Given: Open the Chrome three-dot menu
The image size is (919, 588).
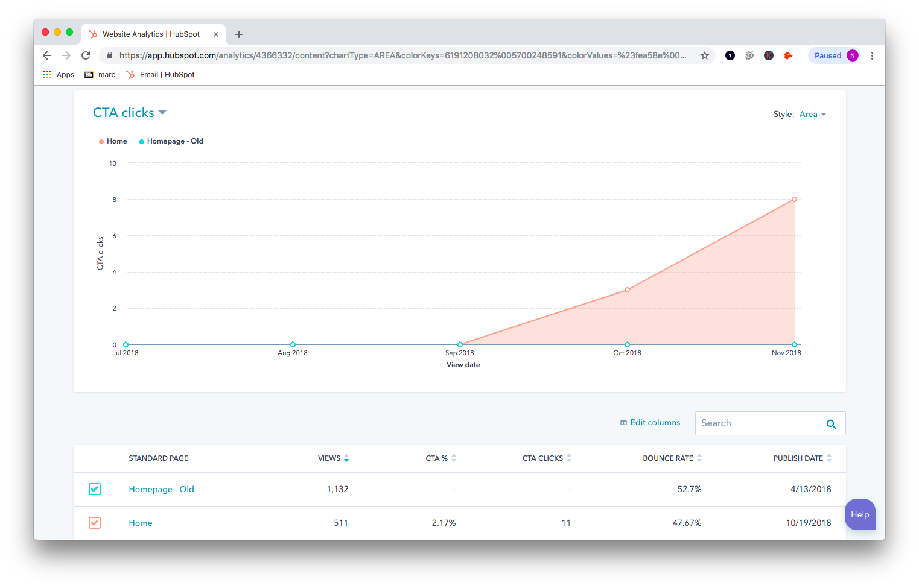Looking at the screenshot, I should [x=872, y=55].
